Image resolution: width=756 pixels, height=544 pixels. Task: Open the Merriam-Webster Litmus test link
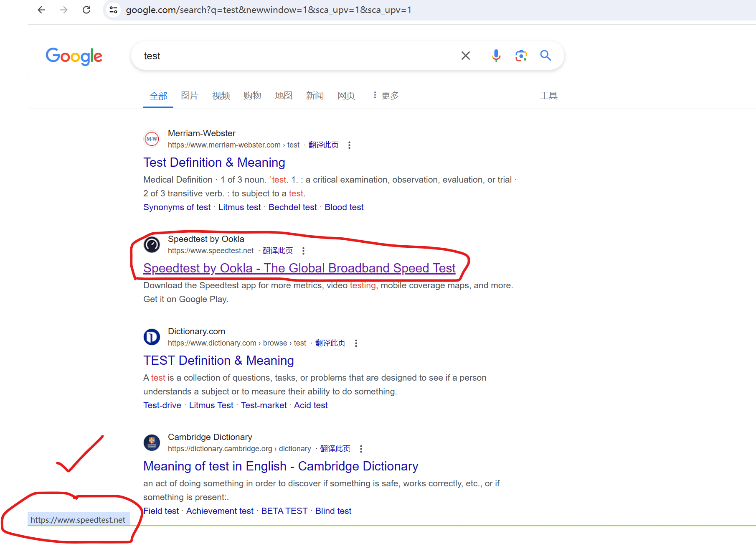(239, 207)
